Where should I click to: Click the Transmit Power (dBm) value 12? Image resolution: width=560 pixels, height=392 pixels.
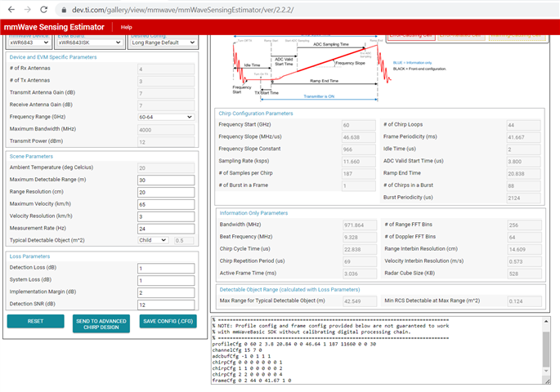pos(166,142)
